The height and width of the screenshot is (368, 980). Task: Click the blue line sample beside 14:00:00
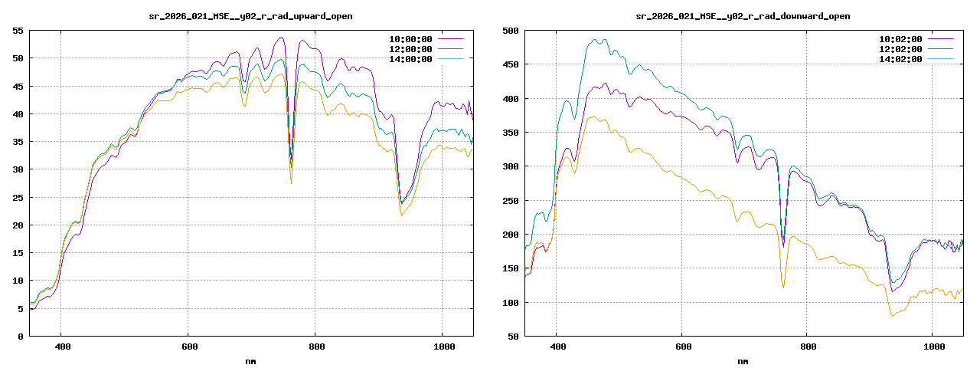449,59
